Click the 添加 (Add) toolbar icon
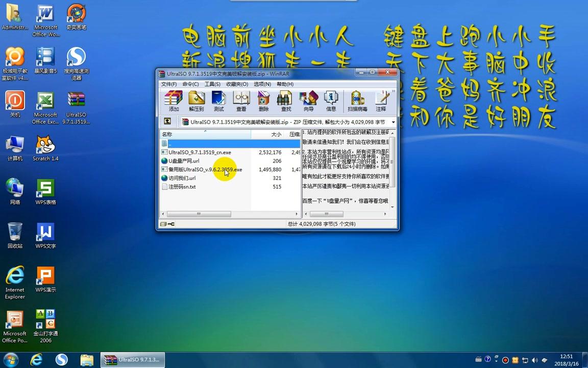The width and height of the screenshot is (588, 368). (x=173, y=101)
